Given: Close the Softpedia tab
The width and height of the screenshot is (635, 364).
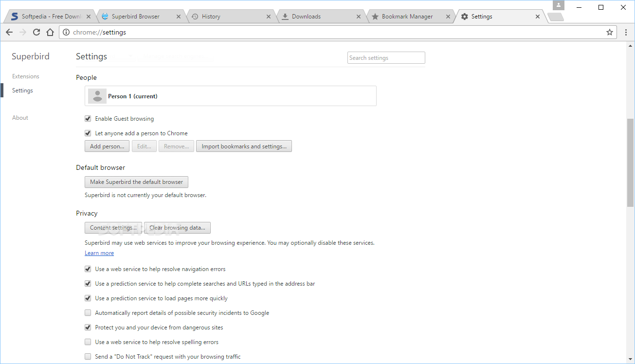Looking at the screenshot, I should [88, 17].
